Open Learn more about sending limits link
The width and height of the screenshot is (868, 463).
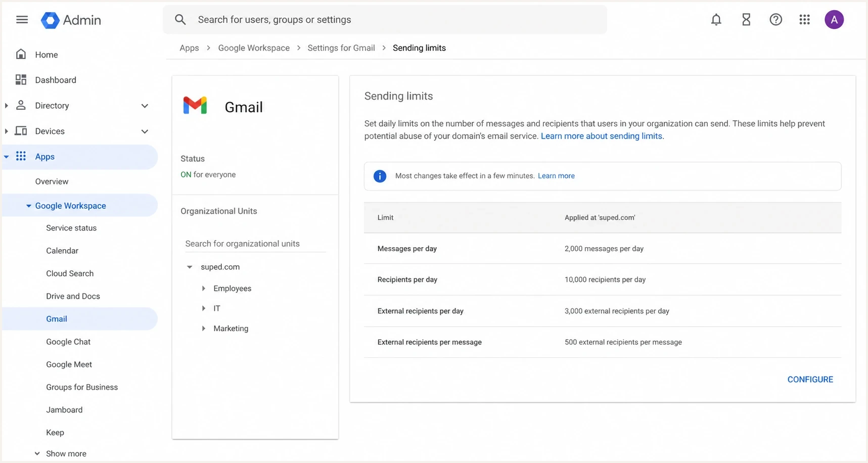click(x=602, y=136)
